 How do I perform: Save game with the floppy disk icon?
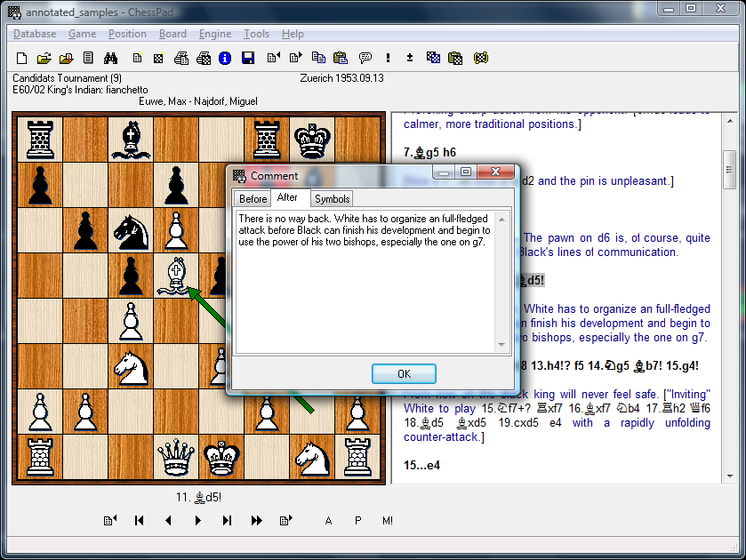coord(248,59)
